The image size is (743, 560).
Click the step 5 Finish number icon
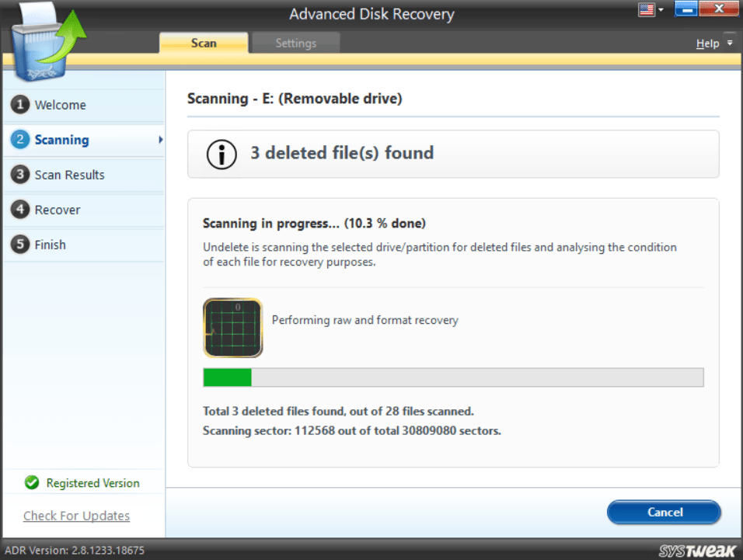[20, 244]
